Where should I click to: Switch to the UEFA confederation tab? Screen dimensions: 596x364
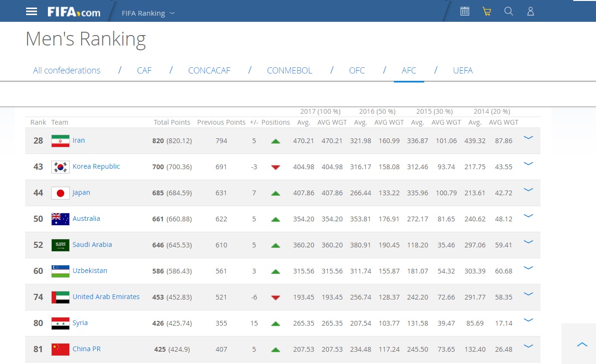coord(463,71)
